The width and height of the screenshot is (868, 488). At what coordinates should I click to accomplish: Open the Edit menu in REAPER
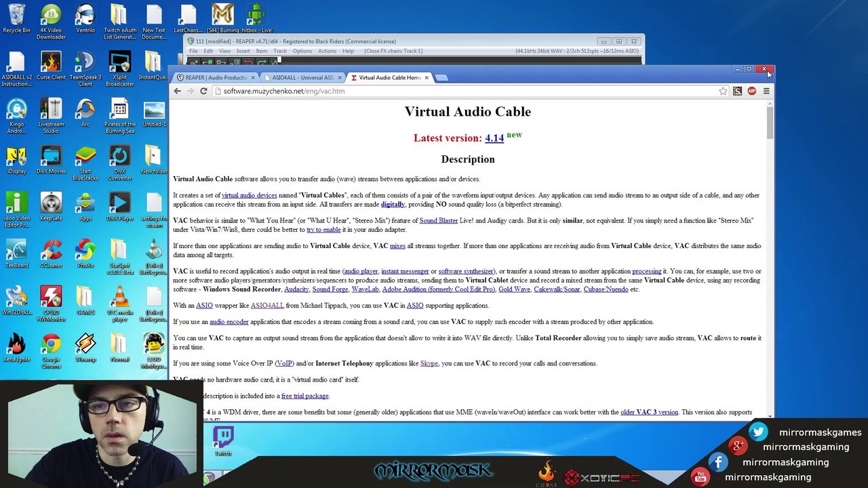tap(208, 52)
